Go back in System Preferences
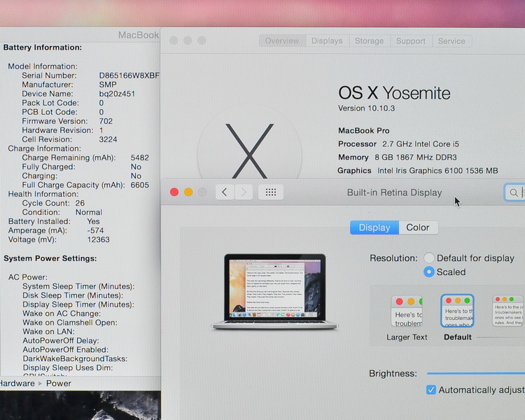This screenshot has width=525, height=420. tap(224, 192)
